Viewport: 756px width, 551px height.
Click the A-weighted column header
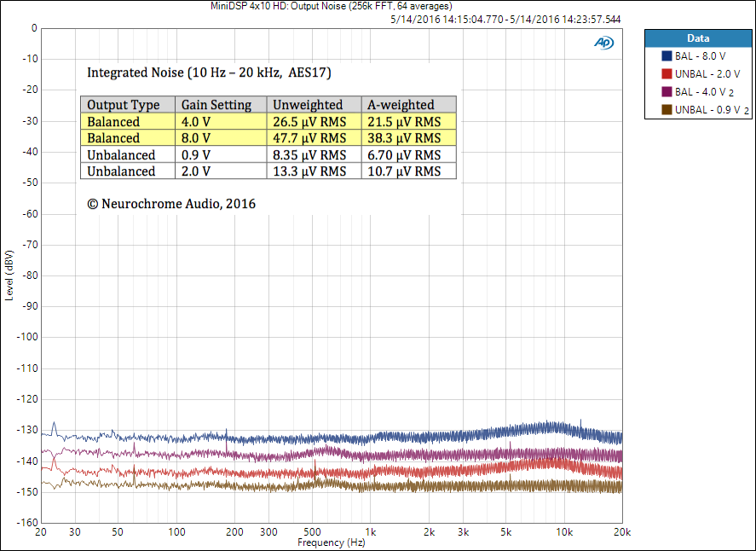(x=409, y=105)
